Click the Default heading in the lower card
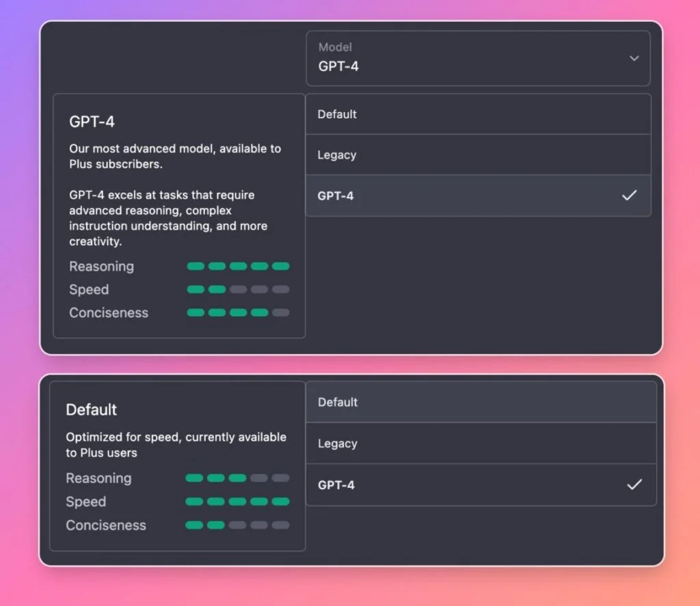Screen dimensions: 700x606 [92, 410]
